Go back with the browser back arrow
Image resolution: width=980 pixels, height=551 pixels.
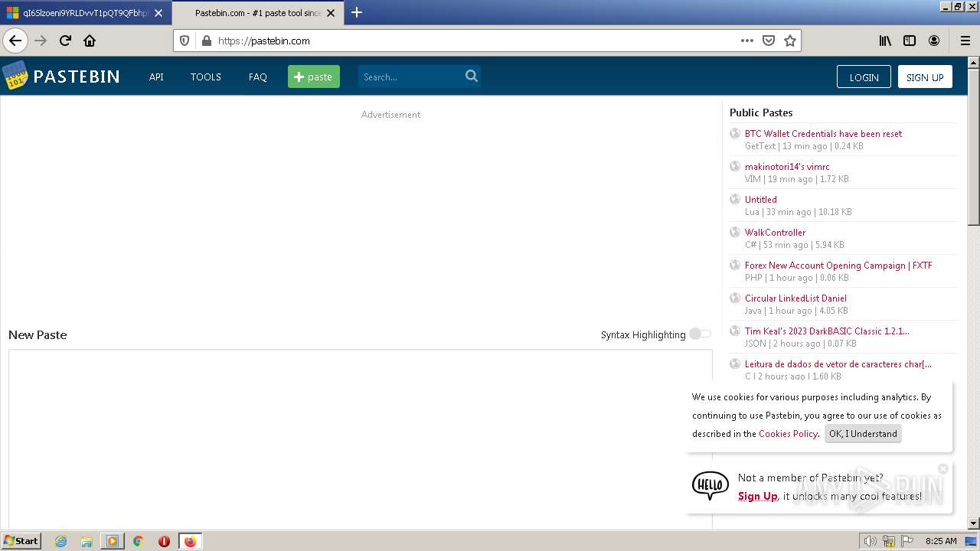15,41
